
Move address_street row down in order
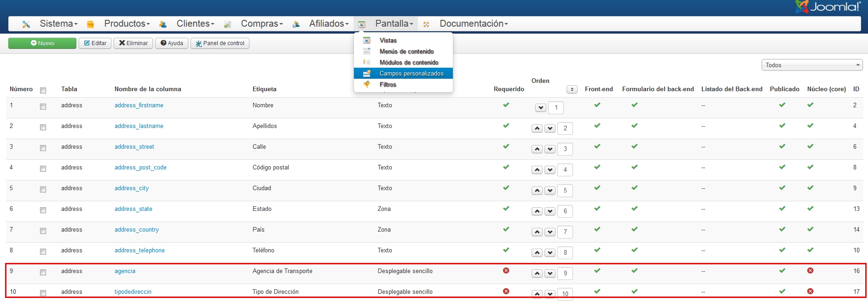(550, 149)
